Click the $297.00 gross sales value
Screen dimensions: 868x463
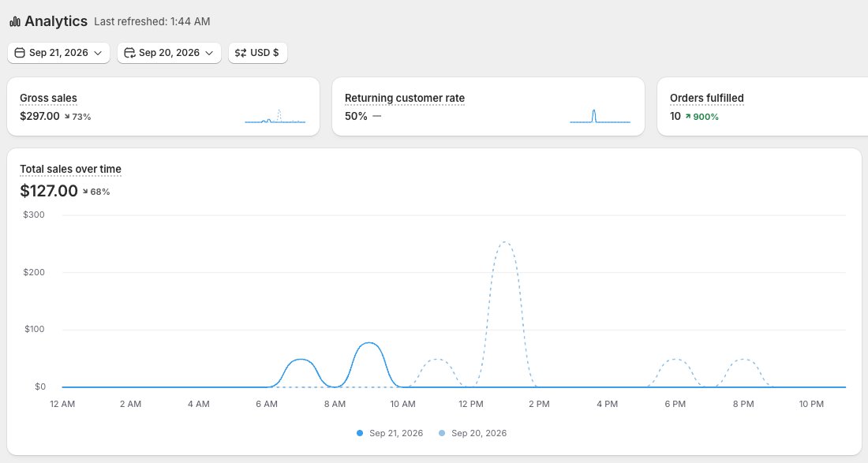tap(40, 116)
